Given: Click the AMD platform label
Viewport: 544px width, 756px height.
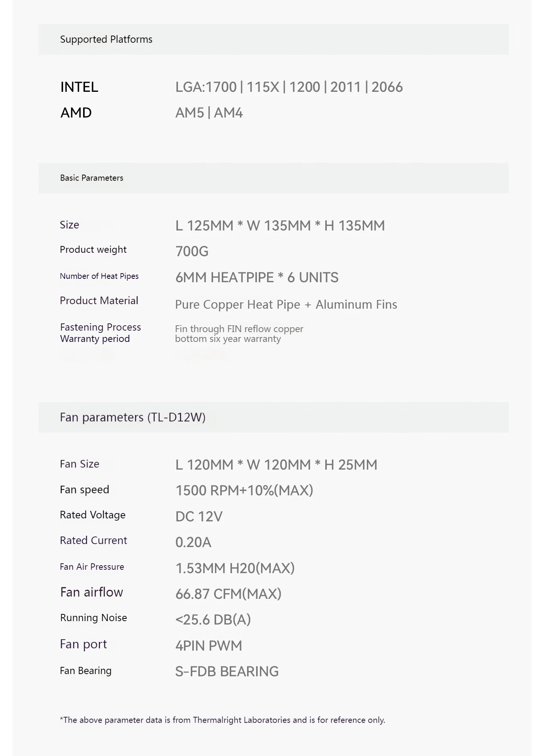Looking at the screenshot, I should pos(76,113).
